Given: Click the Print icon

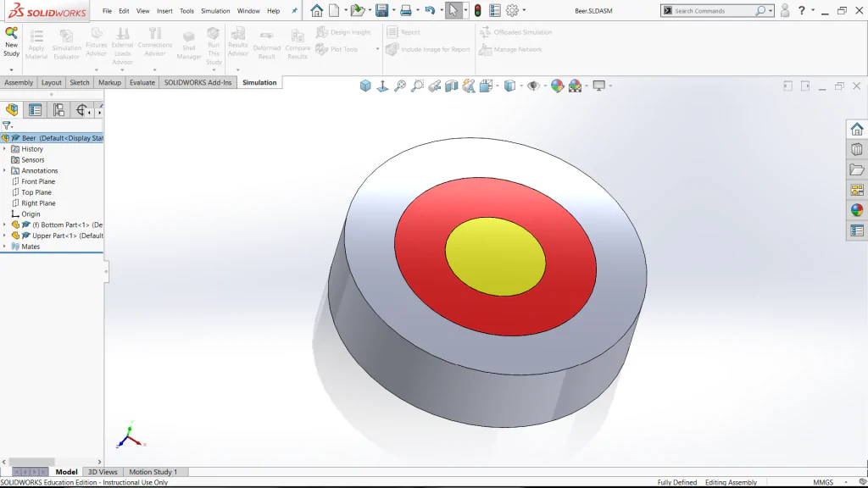Looking at the screenshot, I should tap(406, 10).
